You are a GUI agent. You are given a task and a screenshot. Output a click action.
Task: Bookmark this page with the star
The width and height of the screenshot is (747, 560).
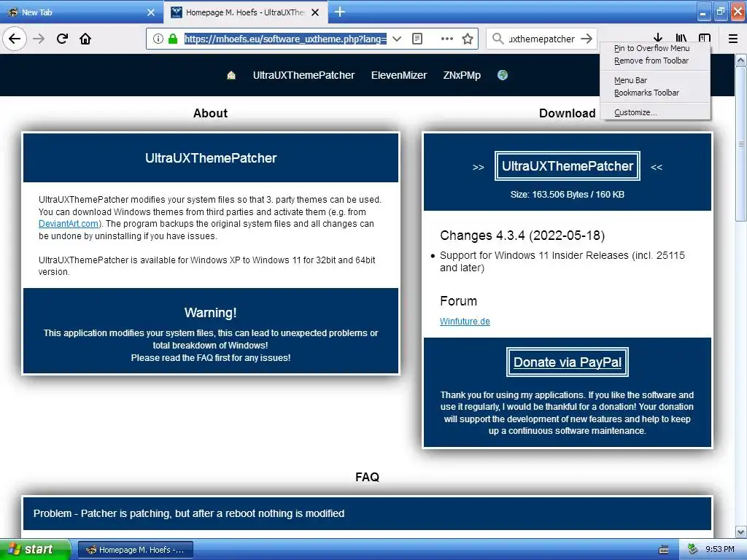pyautogui.click(x=468, y=39)
